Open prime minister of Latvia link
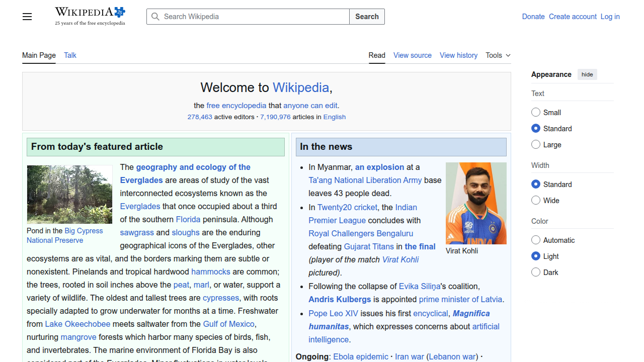The height and width of the screenshot is (362, 644). [460, 299]
